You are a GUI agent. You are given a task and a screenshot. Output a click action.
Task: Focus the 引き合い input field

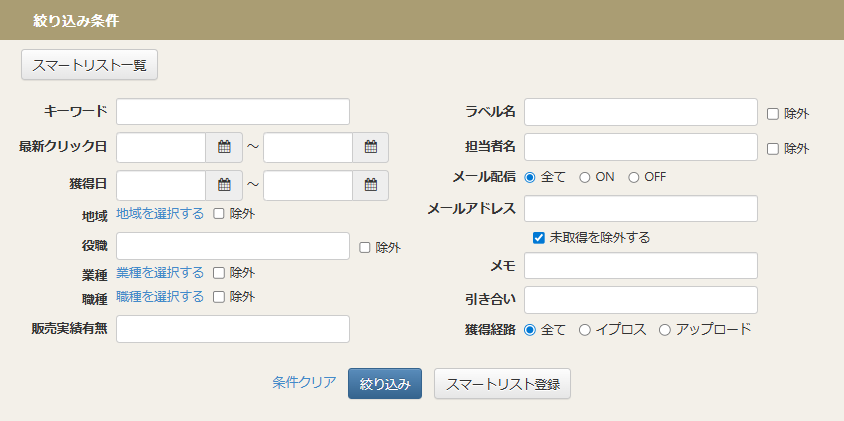[641, 300]
